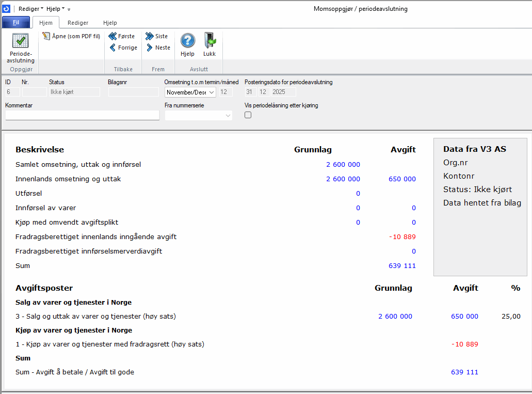Switch to the Hjelp ribbon tab
This screenshot has width=532, height=394.
point(110,23)
